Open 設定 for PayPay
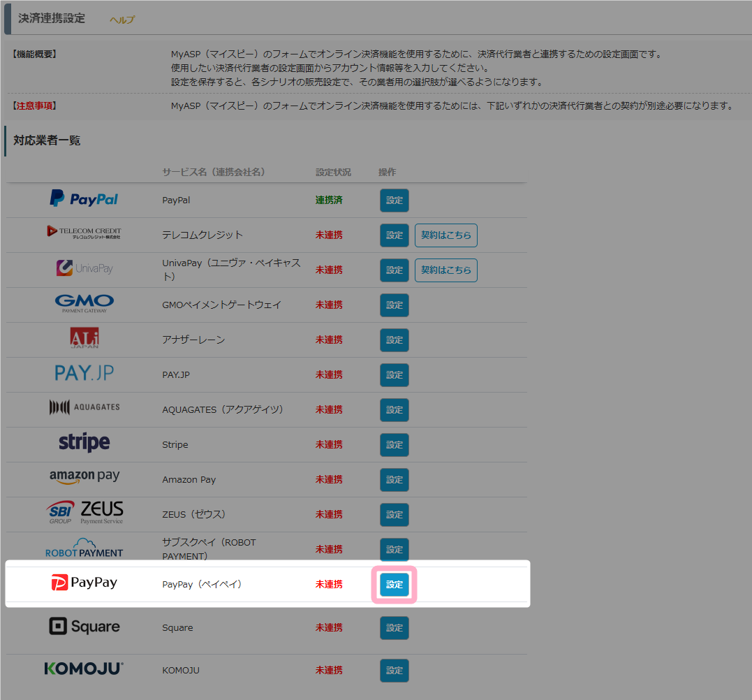The image size is (752, 700). coord(395,585)
